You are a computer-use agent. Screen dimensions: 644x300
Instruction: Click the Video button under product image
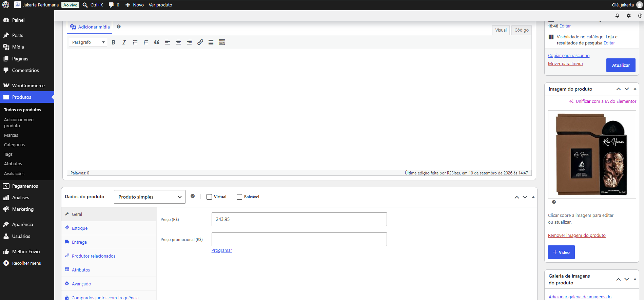(561, 252)
